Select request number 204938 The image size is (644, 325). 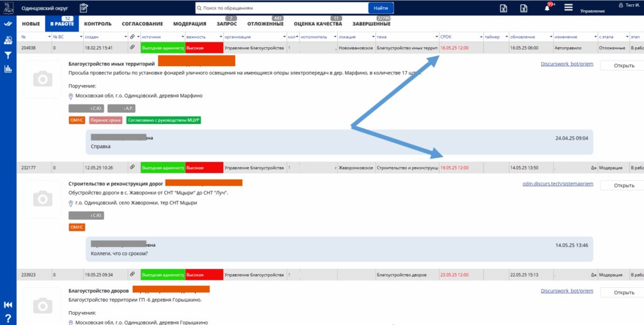[x=28, y=48]
